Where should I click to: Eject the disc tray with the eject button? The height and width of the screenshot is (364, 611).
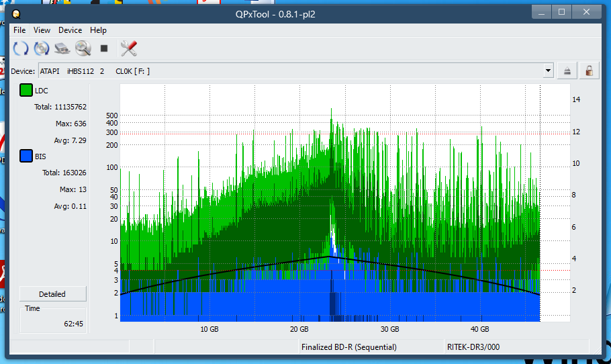point(567,71)
